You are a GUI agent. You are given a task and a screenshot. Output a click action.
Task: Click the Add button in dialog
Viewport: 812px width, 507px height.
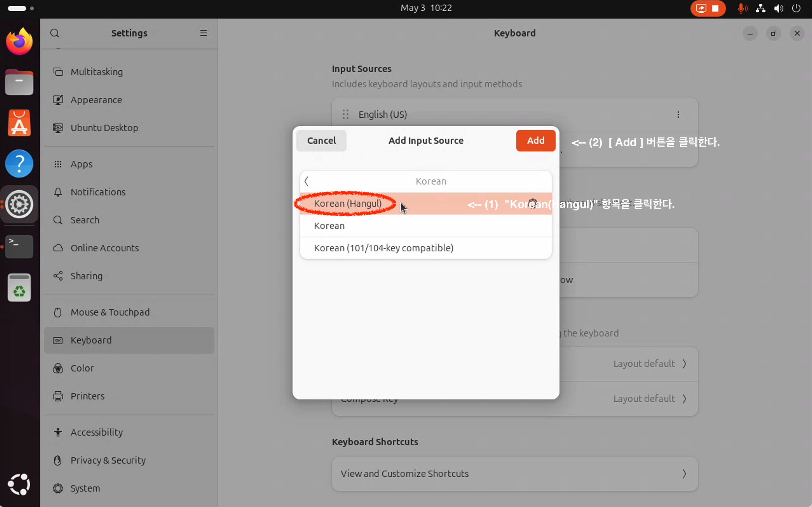coord(535,141)
